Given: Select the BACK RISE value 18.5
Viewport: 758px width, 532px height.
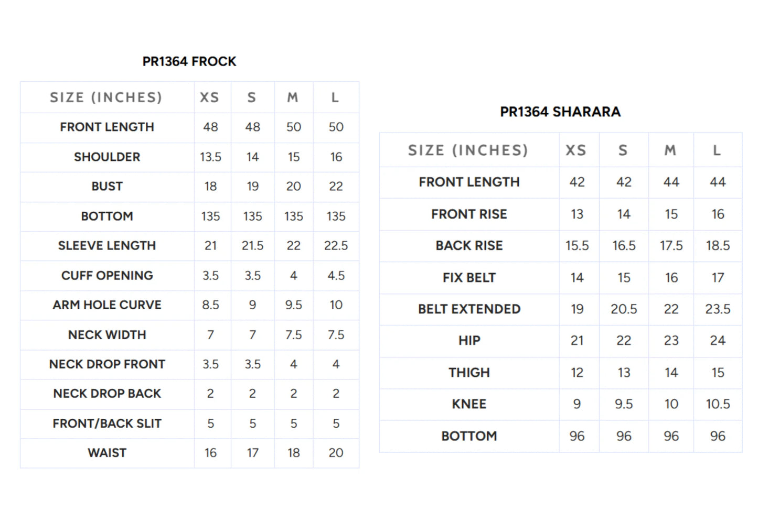Looking at the screenshot, I should point(718,245).
